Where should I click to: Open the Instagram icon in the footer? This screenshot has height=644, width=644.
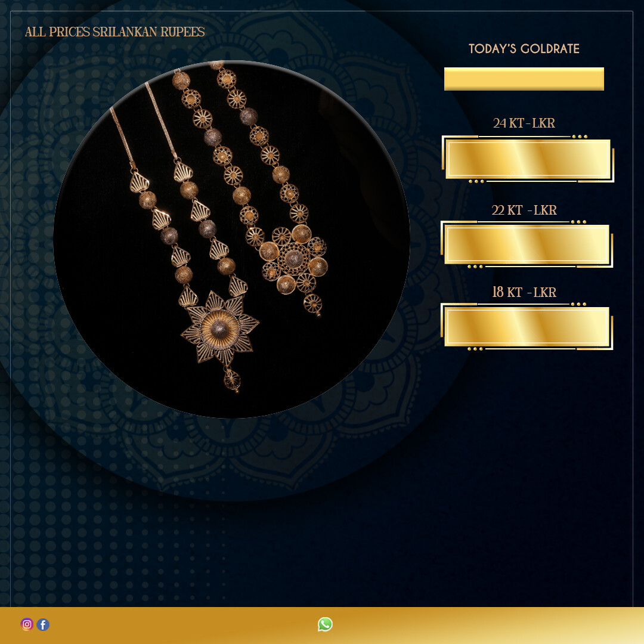pyautogui.click(x=27, y=624)
